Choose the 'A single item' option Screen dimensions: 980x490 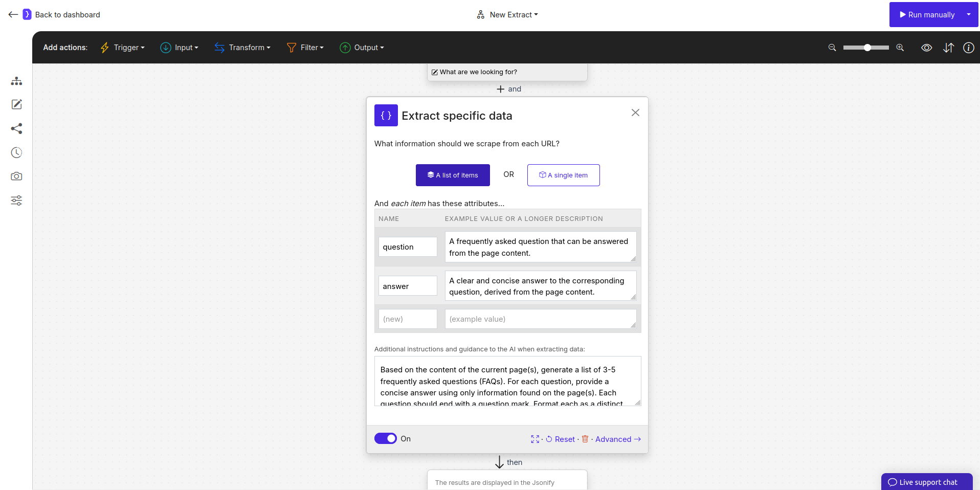(563, 175)
